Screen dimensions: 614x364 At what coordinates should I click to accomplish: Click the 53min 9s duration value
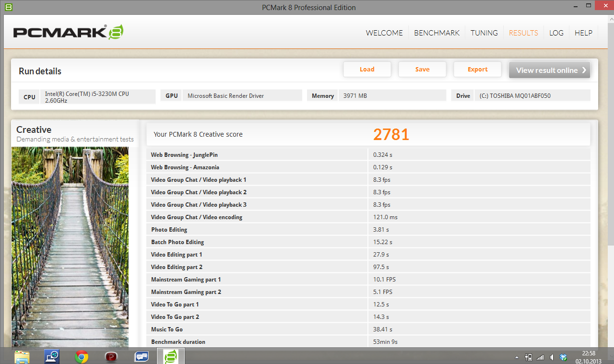[x=385, y=342]
